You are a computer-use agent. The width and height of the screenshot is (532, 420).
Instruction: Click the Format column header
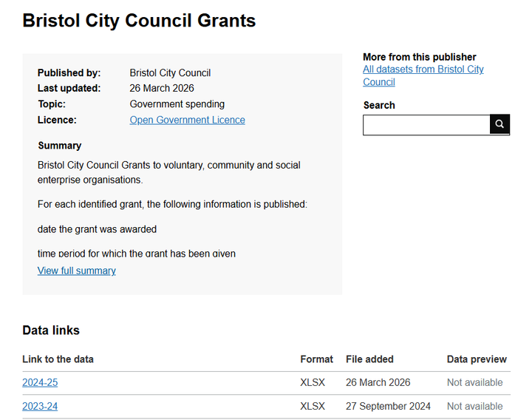tap(316, 359)
